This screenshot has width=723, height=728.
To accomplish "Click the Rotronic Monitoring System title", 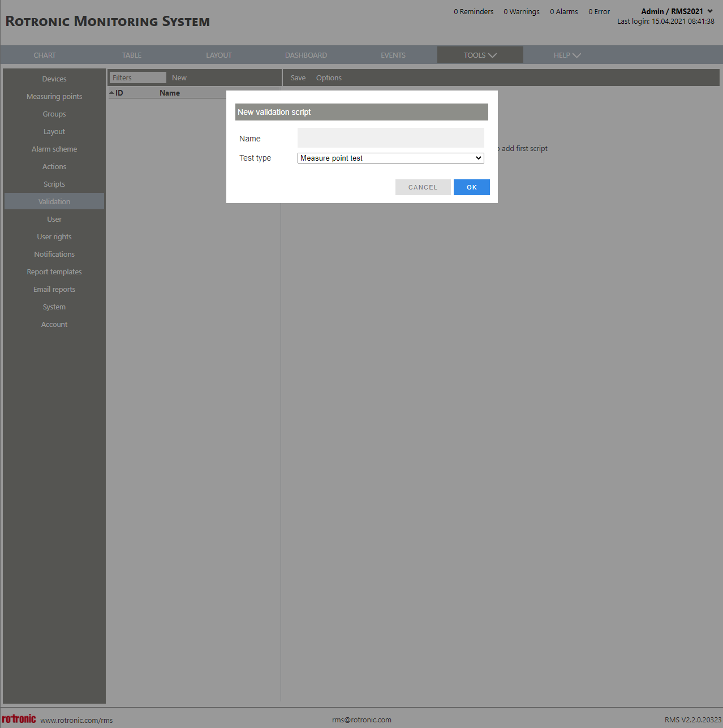I will 107,21.
